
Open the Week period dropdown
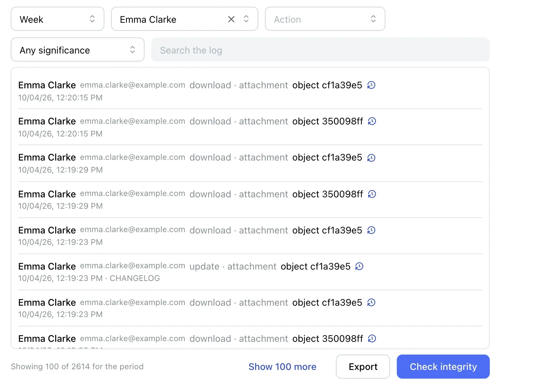[58, 19]
